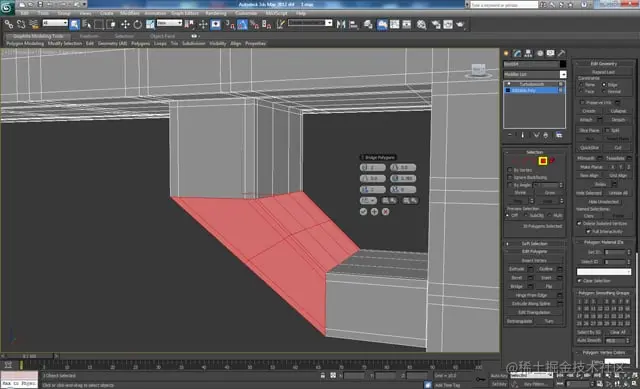Open the reference coordinate system dropdown

coord(169,23)
